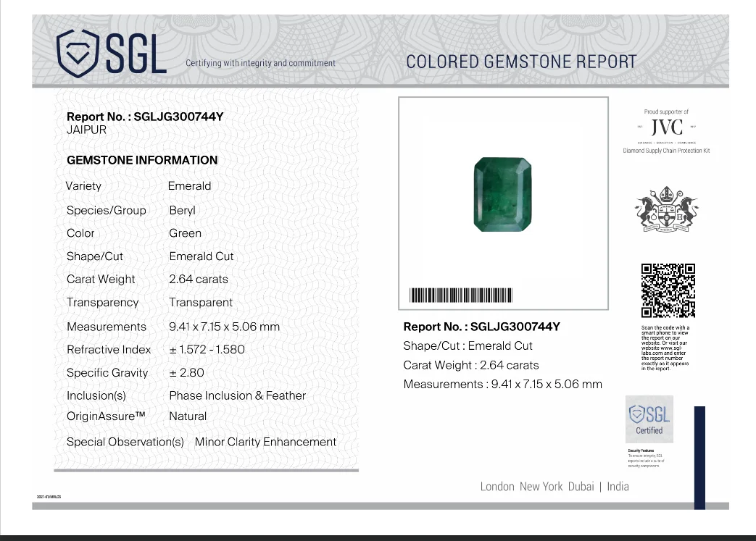Viewport: 756px width, 541px height.
Task: Click the Specific Gravity label
Action: tap(107, 373)
